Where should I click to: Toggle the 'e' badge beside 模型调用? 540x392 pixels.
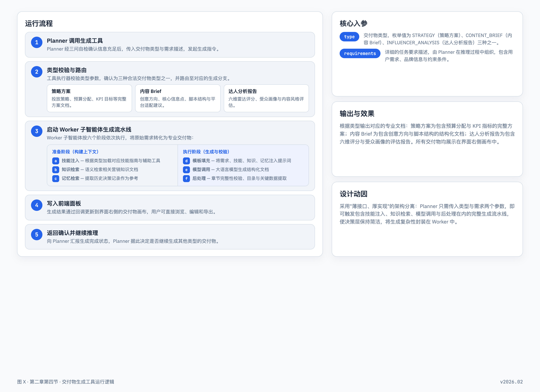[x=186, y=170]
